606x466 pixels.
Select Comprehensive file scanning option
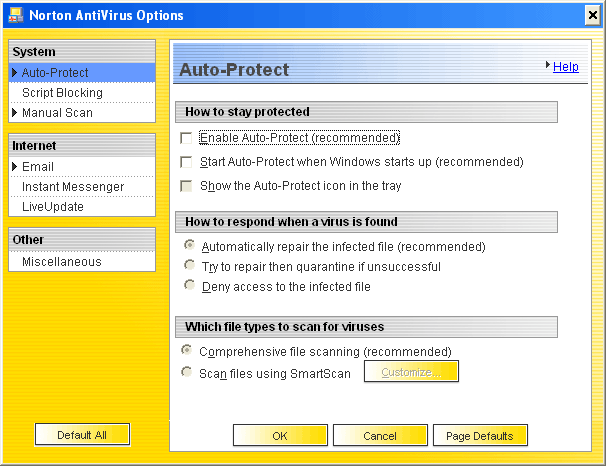click(186, 351)
